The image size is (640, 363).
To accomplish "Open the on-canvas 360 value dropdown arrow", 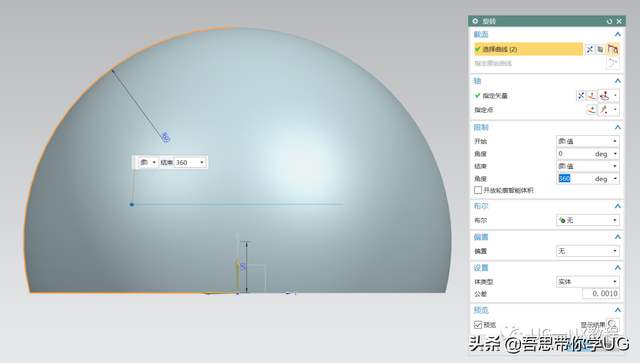I will [202, 163].
